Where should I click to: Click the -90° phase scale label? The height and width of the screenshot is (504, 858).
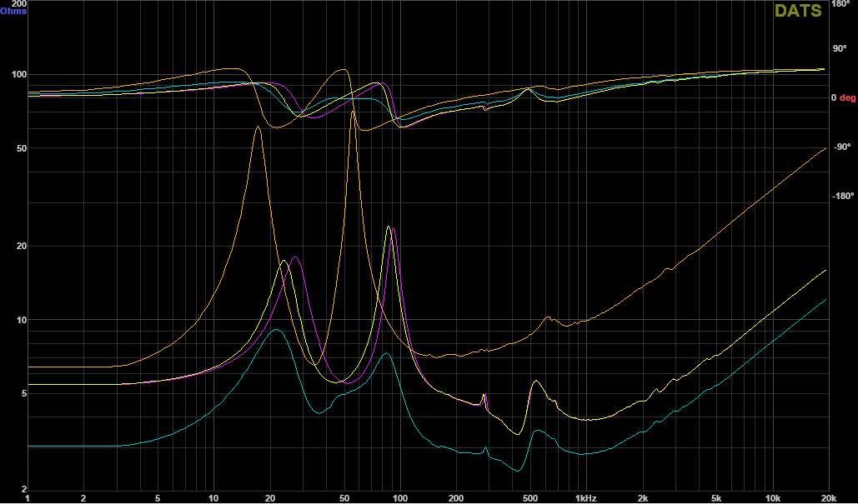843,147
